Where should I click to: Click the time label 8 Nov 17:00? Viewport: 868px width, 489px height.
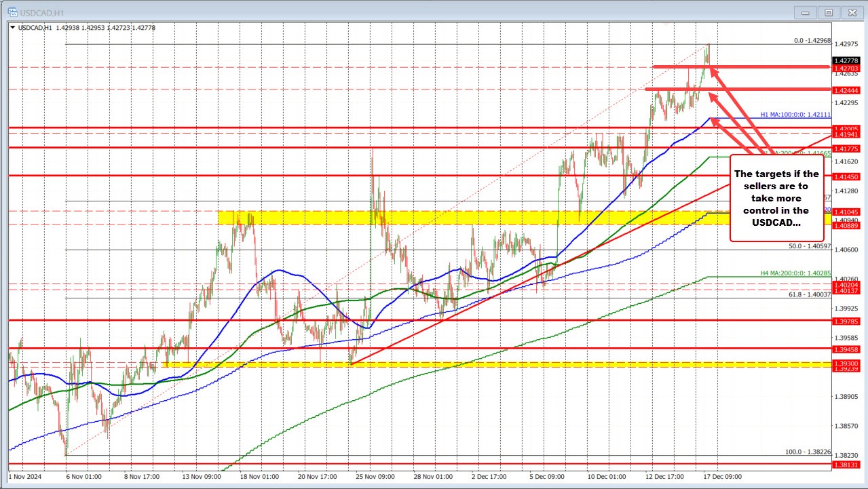[x=141, y=477]
